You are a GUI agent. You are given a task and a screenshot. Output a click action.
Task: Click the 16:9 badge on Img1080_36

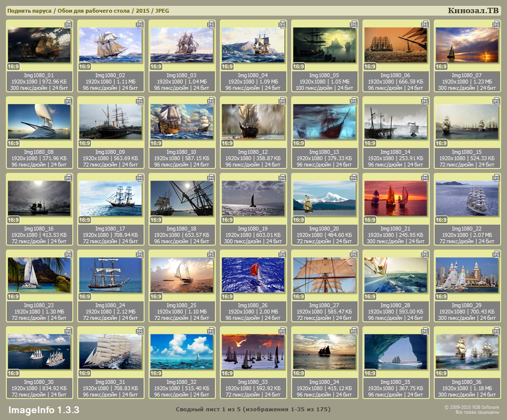point(441,373)
